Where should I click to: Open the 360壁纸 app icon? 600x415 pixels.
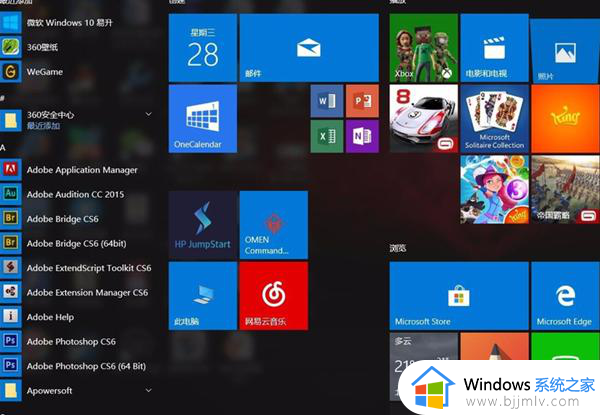11,47
